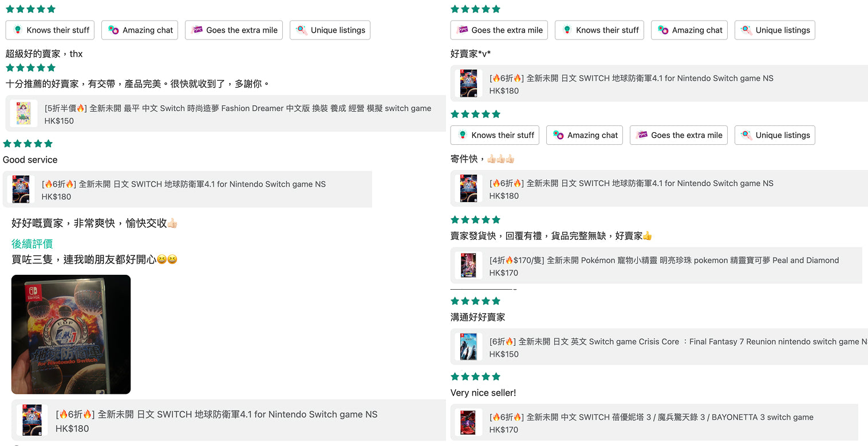Click the Pokémon game cover thumbnail
The height and width of the screenshot is (446, 868).
click(468, 266)
